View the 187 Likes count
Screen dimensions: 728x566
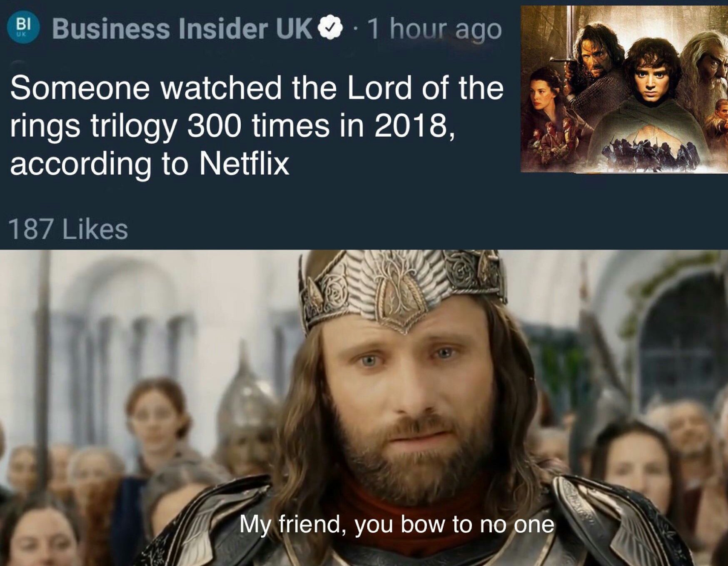click(x=68, y=229)
